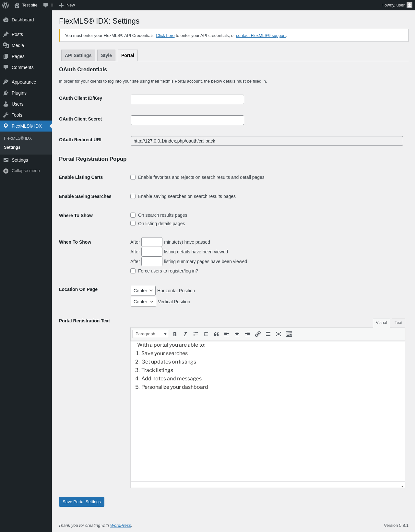Open the Appearance menu
This screenshot has width=415, height=532.
coord(26,82)
